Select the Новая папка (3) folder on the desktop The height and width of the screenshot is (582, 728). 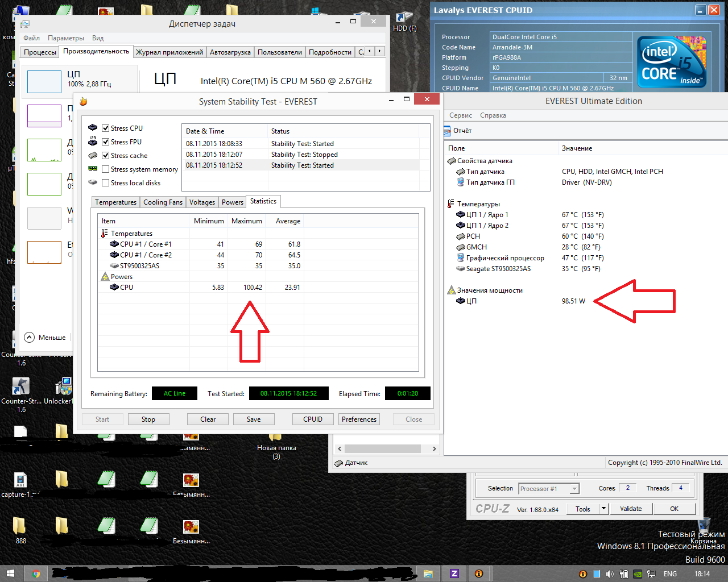pos(276,447)
